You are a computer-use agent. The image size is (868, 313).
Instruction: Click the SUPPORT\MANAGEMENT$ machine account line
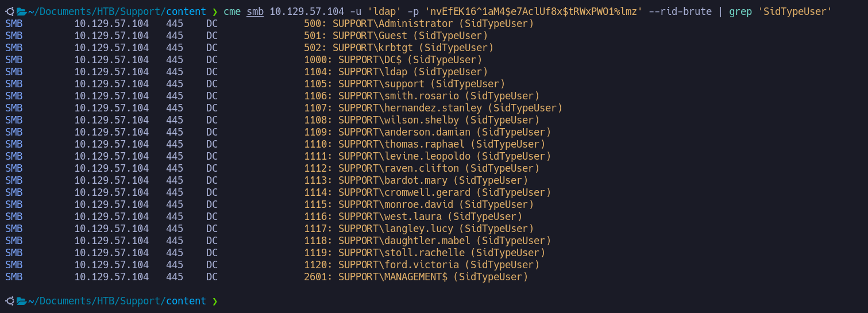coord(416,277)
